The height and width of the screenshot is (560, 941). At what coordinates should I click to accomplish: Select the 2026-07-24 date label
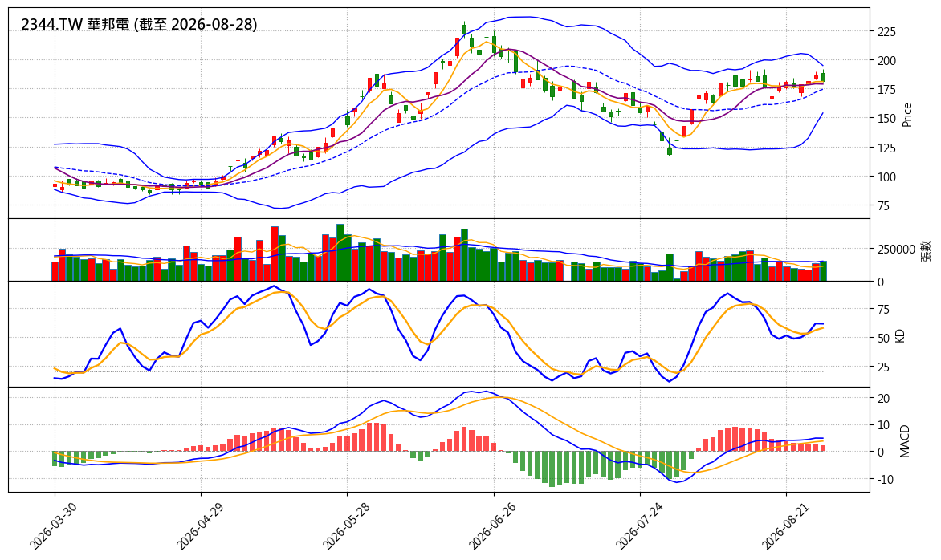640,526
